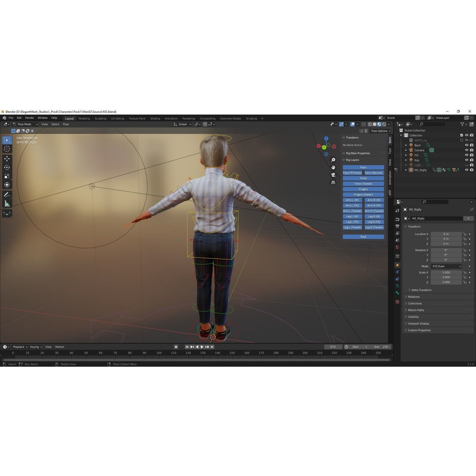476x476 pixels.
Task: Activate the Rotate tool
Action: (7, 167)
